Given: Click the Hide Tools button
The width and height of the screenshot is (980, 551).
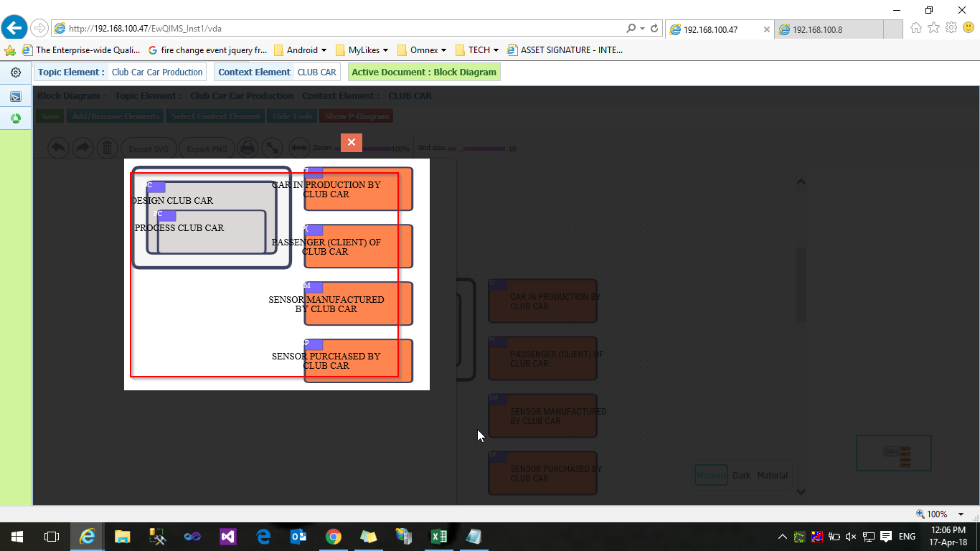Looking at the screenshot, I should click(x=292, y=116).
